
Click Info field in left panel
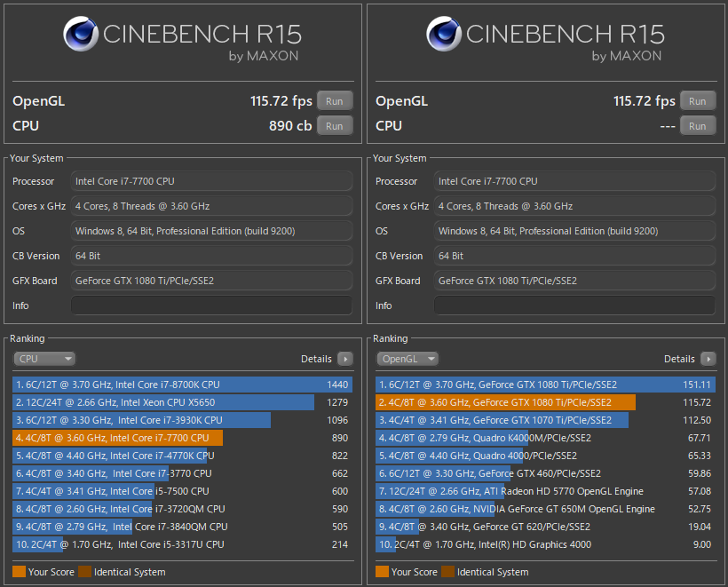click(x=211, y=305)
